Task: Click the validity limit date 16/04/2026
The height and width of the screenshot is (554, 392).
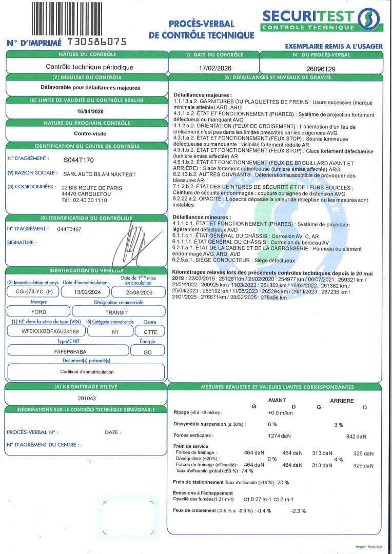Action: 87,111
